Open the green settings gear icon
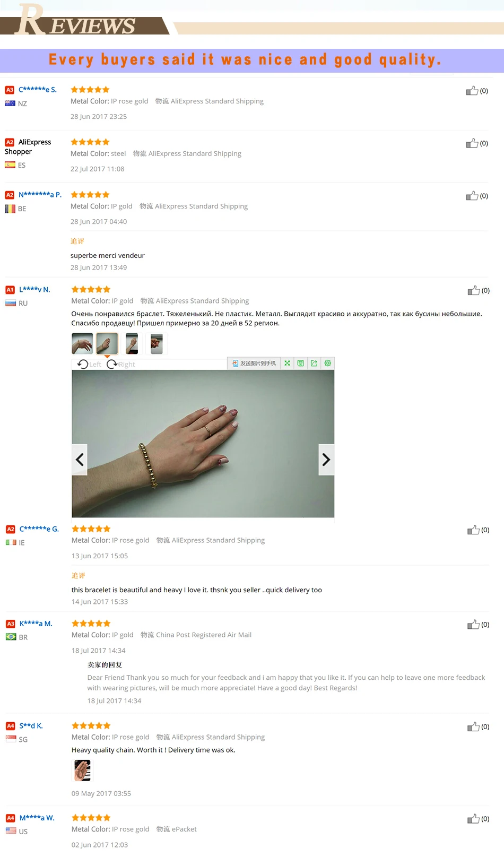This screenshot has width=504, height=857. point(328,363)
